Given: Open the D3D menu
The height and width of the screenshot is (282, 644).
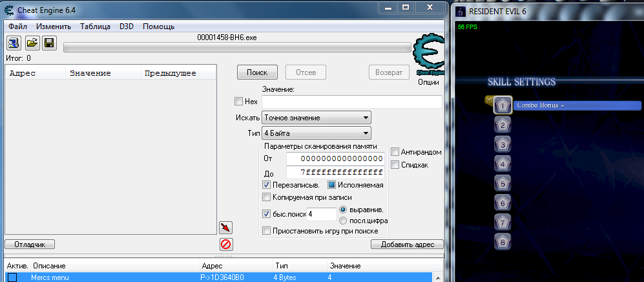Looking at the screenshot, I should coord(127,27).
